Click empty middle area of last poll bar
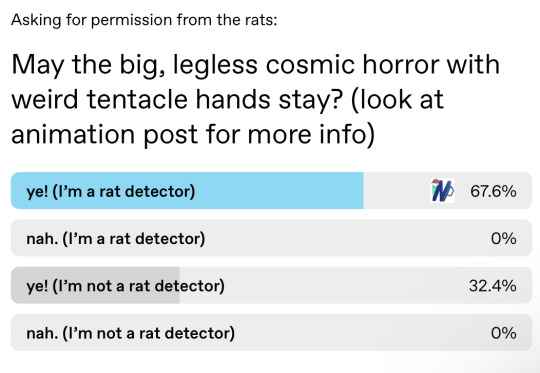The width and height of the screenshot is (540, 373). [362, 333]
